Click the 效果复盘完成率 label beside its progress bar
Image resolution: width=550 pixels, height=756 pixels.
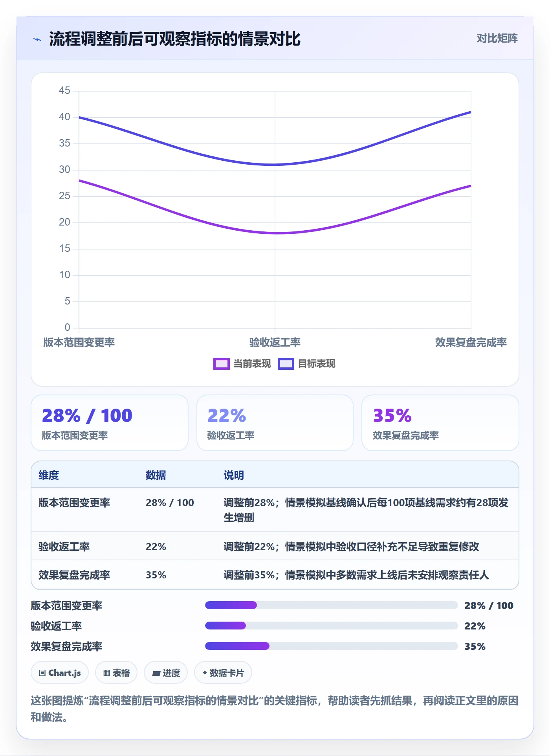(x=66, y=646)
